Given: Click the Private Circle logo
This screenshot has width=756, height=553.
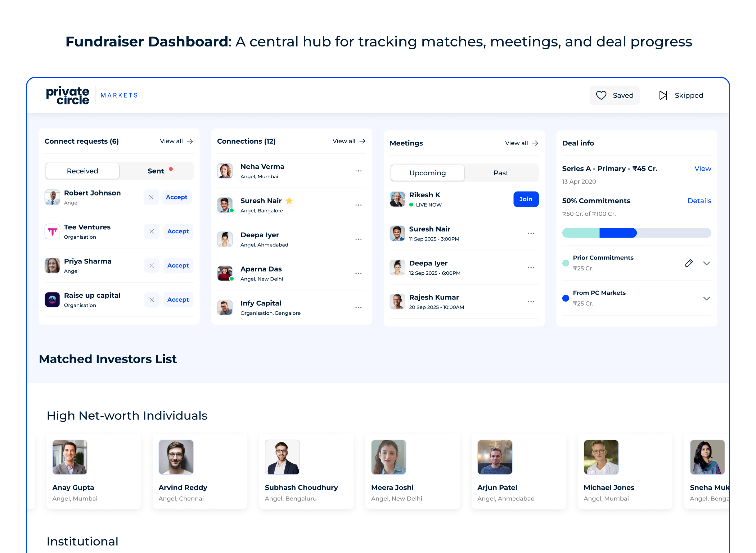Looking at the screenshot, I should (x=68, y=95).
